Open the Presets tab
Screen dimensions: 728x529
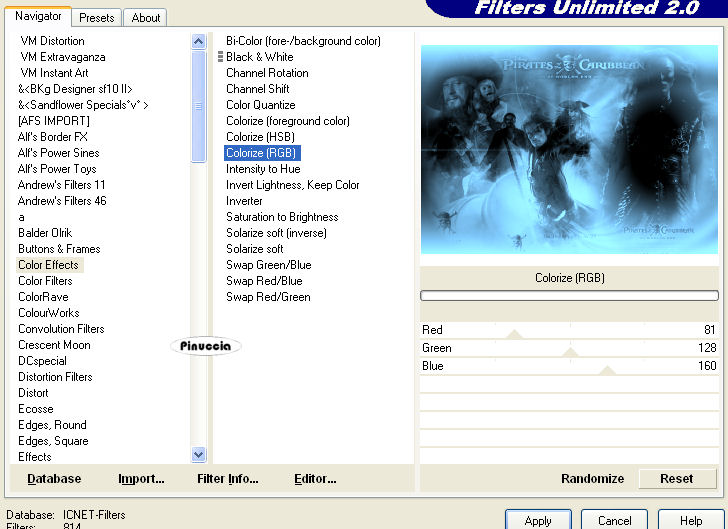click(97, 18)
